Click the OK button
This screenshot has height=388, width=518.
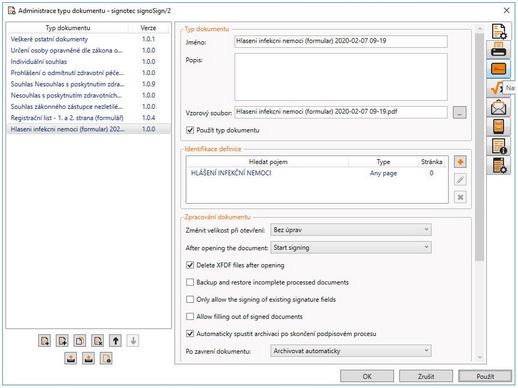pos(367,376)
